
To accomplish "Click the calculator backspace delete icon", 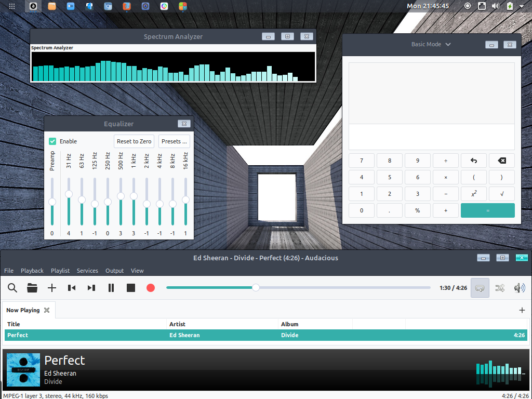I will 502,161.
